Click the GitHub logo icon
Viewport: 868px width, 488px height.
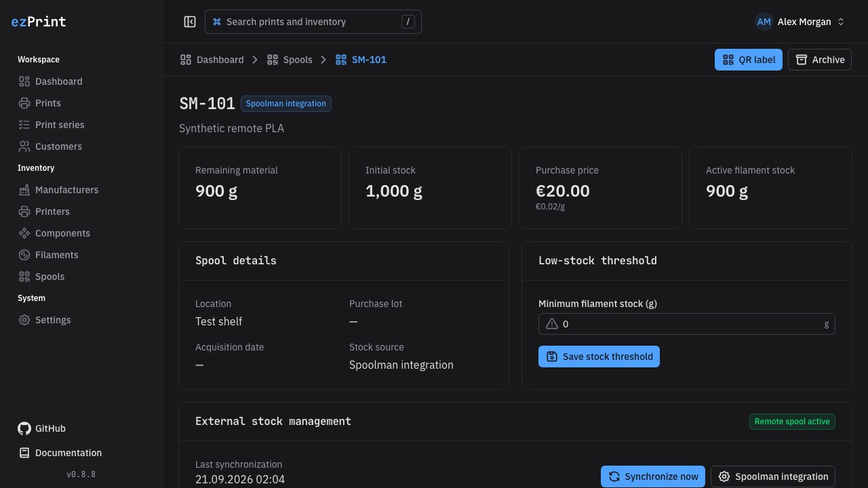click(x=24, y=428)
